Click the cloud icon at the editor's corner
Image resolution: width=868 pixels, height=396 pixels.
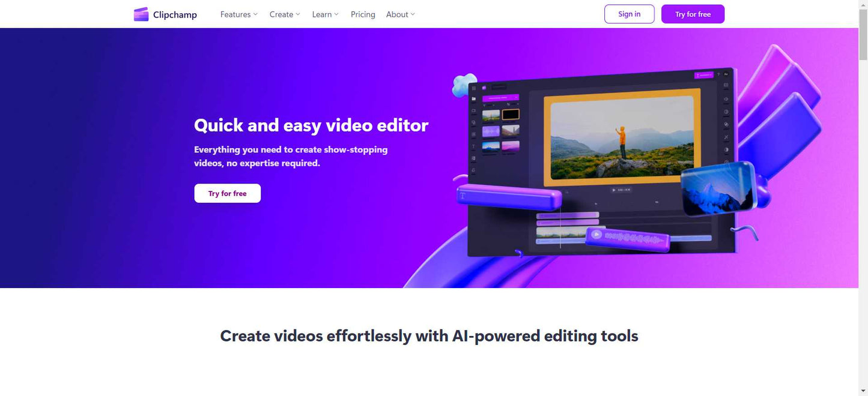(464, 85)
